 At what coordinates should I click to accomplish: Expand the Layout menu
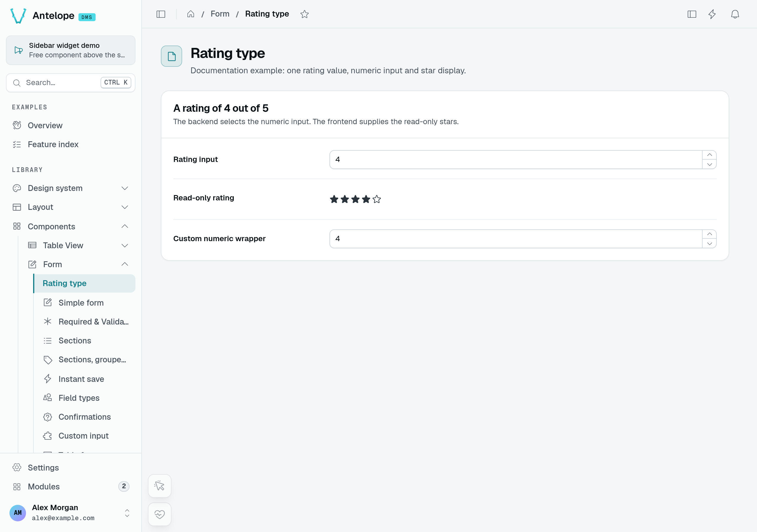(71, 207)
